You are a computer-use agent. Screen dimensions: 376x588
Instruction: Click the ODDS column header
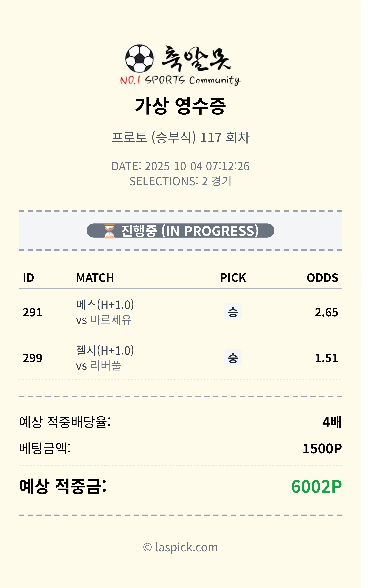coord(322,278)
